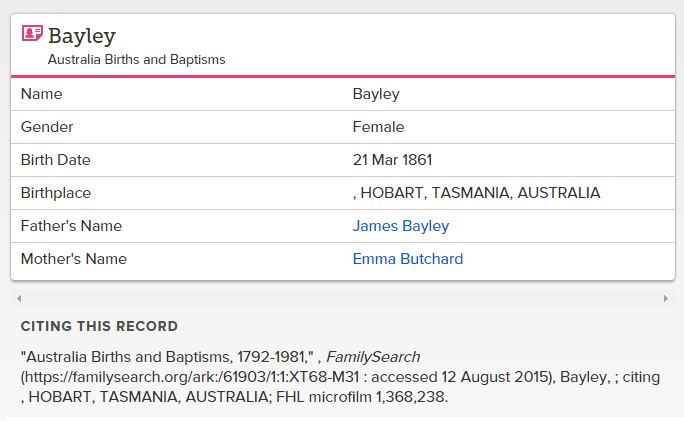Click the Gender row label
This screenshot has width=684, height=421.
(x=47, y=127)
